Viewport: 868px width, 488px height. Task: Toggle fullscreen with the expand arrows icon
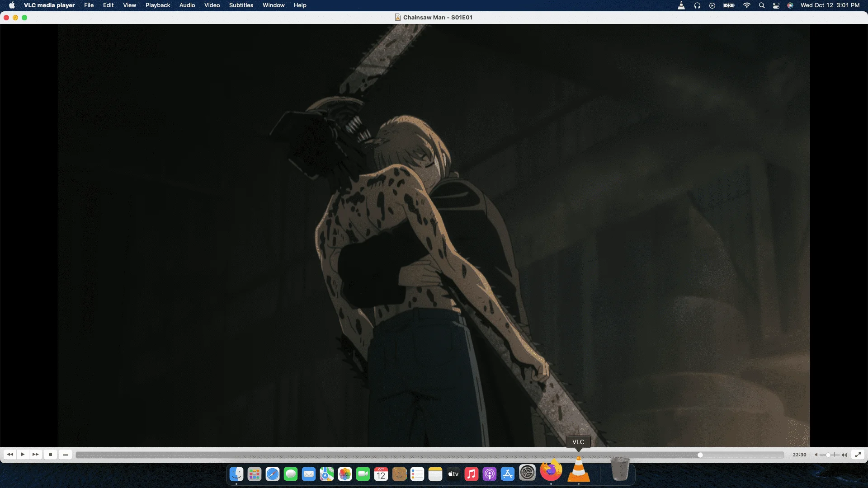[x=858, y=455]
